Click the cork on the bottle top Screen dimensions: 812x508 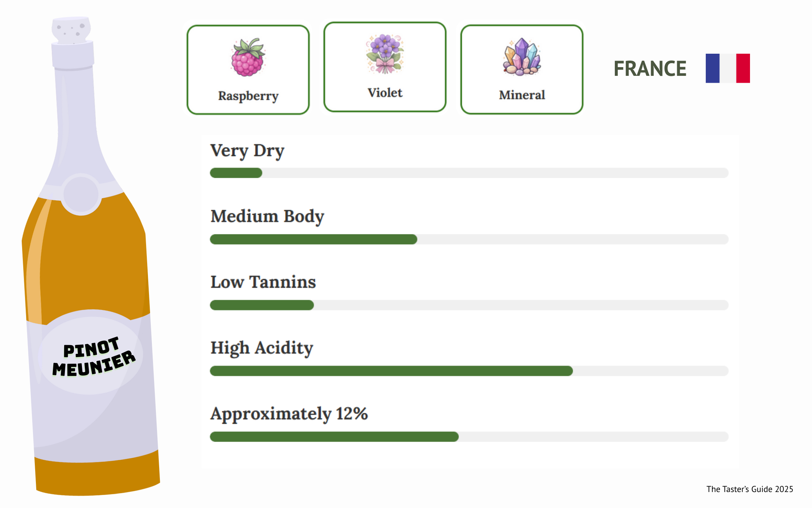coord(71,30)
